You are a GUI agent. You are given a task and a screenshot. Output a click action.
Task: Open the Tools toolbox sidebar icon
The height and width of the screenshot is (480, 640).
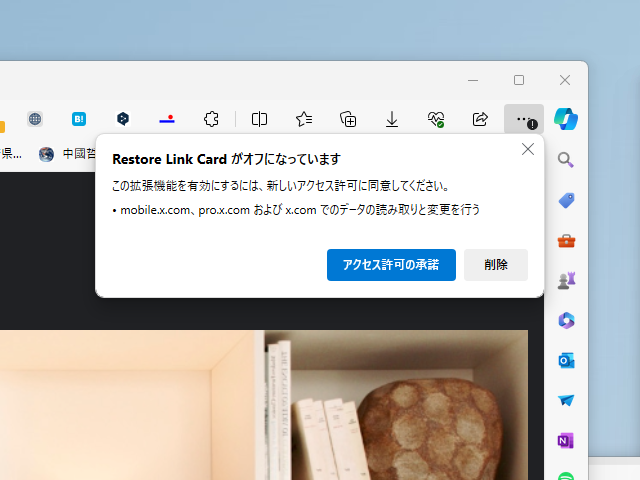566,241
